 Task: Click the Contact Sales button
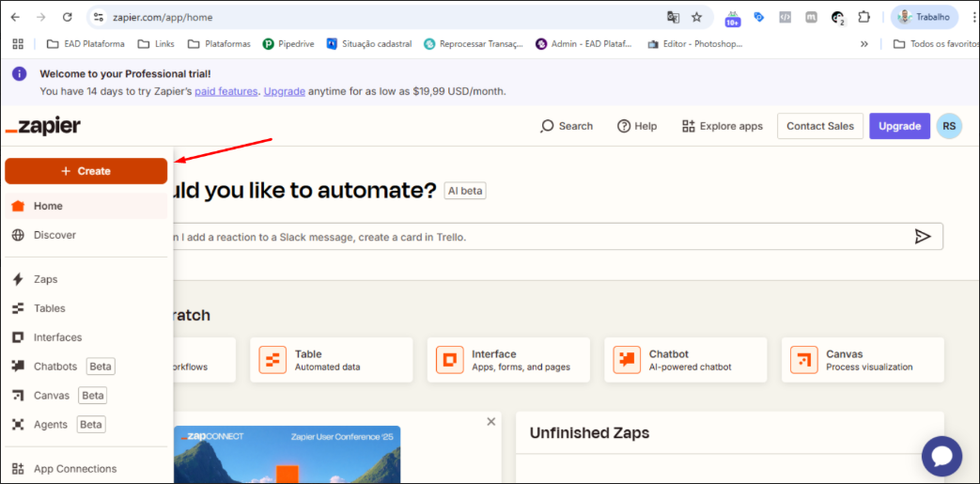click(x=820, y=126)
